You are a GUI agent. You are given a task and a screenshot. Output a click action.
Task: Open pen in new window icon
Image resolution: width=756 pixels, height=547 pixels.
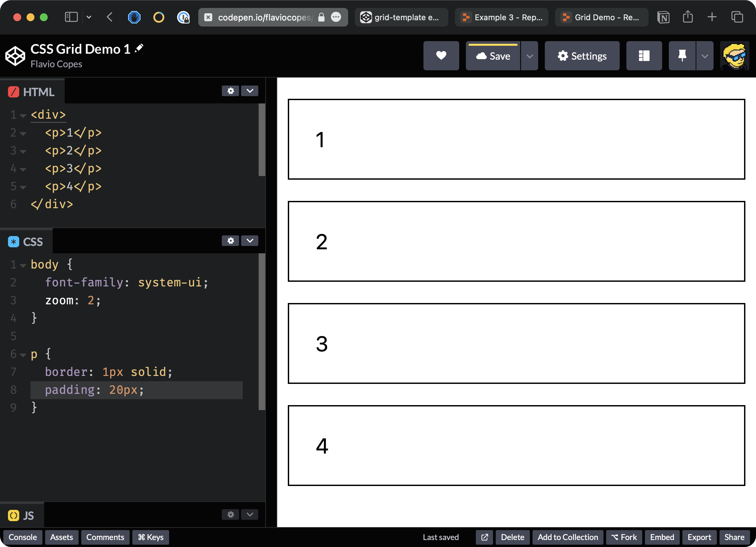coord(484,537)
